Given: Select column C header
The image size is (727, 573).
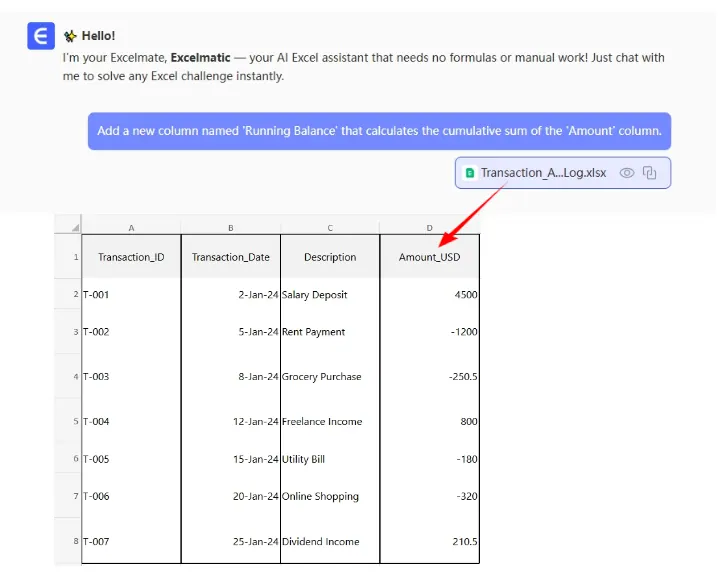Looking at the screenshot, I should pyautogui.click(x=330, y=228).
